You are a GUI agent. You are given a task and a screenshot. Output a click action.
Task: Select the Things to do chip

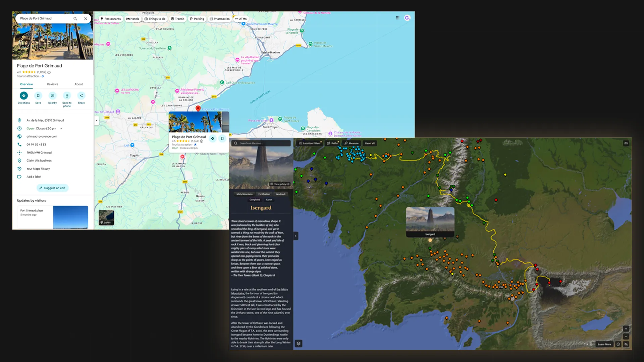click(155, 19)
